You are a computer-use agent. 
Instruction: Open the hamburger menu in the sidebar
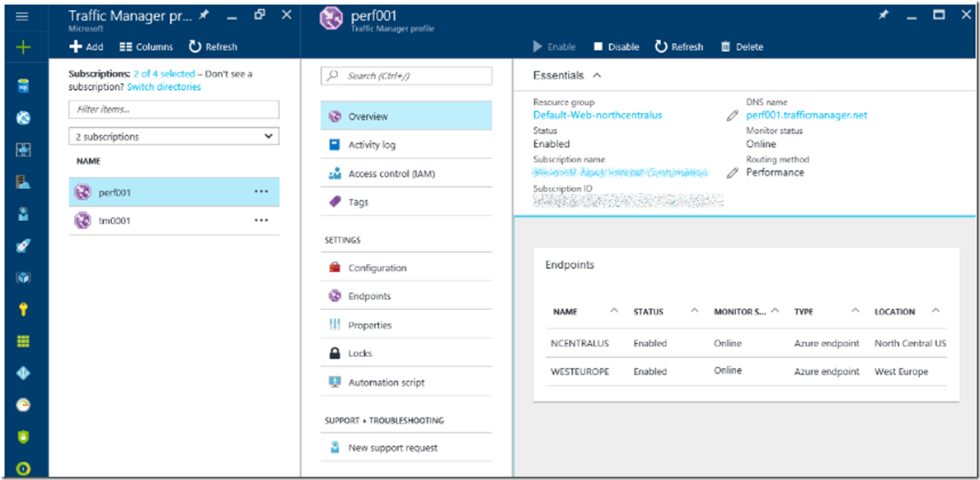pos(22,16)
